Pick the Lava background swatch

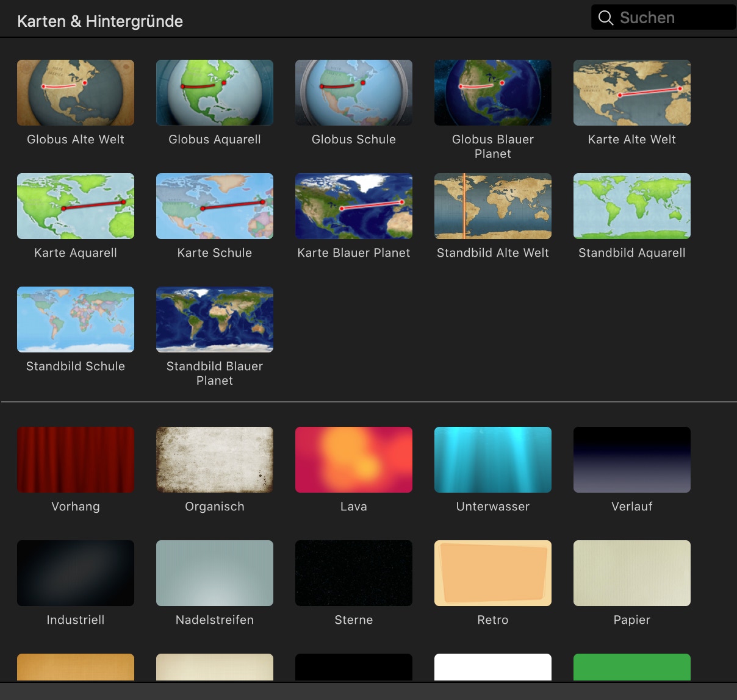click(x=354, y=460)
